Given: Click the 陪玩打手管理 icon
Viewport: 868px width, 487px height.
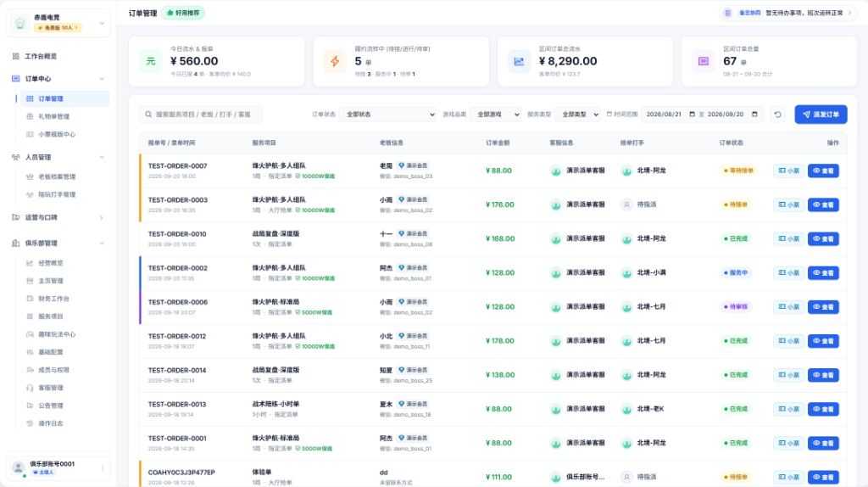Looking at the screenshot, I should coord(30,194).
